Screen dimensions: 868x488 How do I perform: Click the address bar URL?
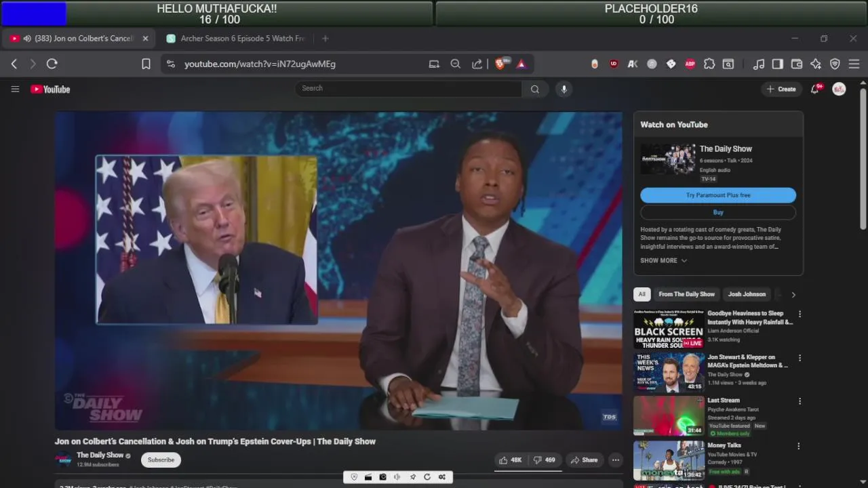[x=260, y=64]
